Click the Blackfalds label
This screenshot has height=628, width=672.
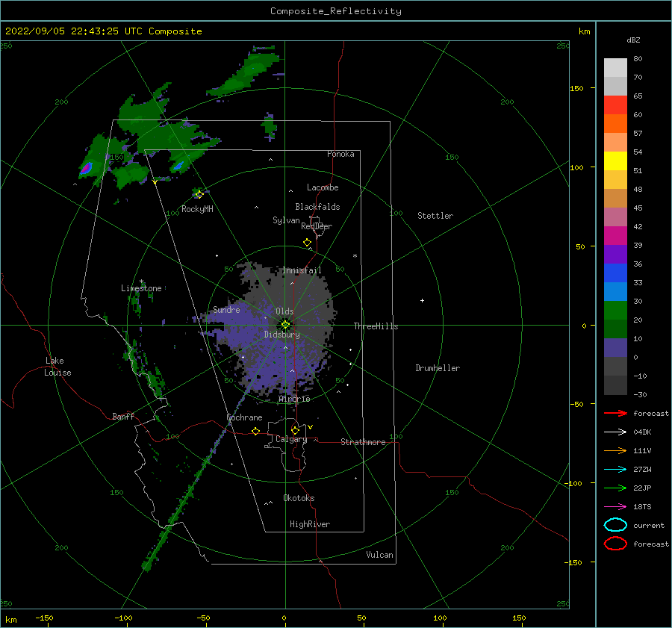317,207
